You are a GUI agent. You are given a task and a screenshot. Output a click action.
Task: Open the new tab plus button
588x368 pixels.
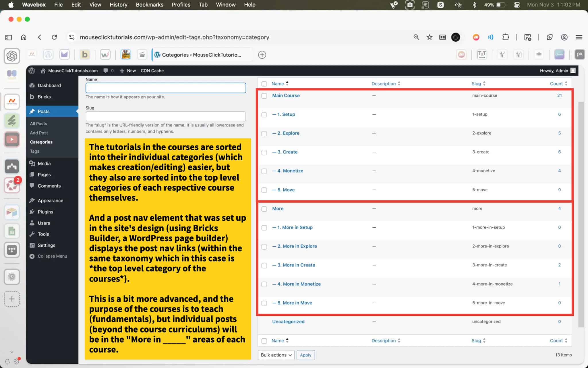[x=262, y=55]
